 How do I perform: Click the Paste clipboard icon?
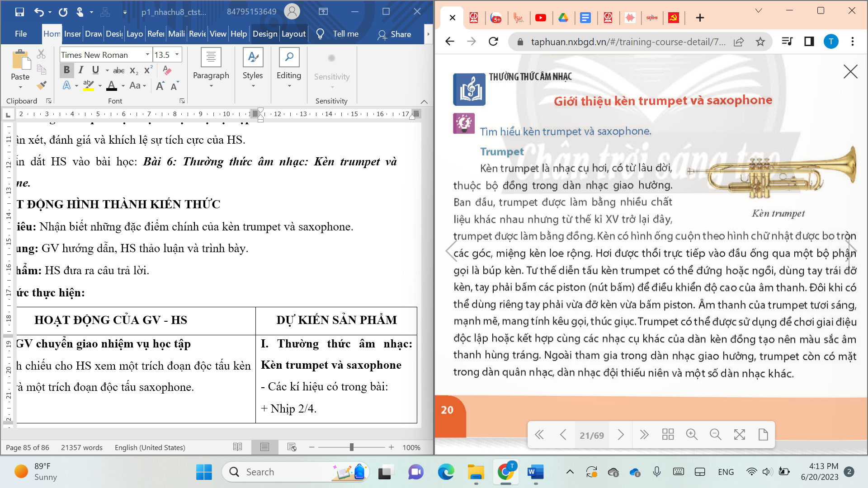(20, 60)
